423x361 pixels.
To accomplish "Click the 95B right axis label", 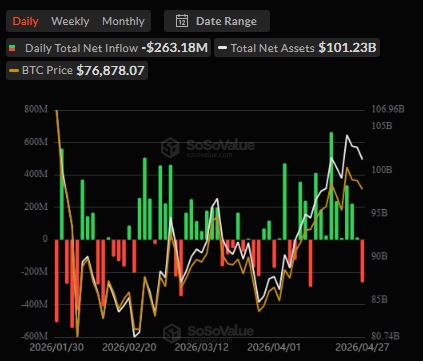I will coord(379,213).
